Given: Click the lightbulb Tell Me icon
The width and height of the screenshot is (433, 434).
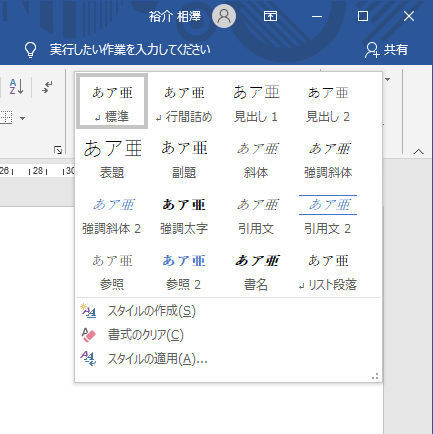Looking at the screenshot, I should point(30,50).
